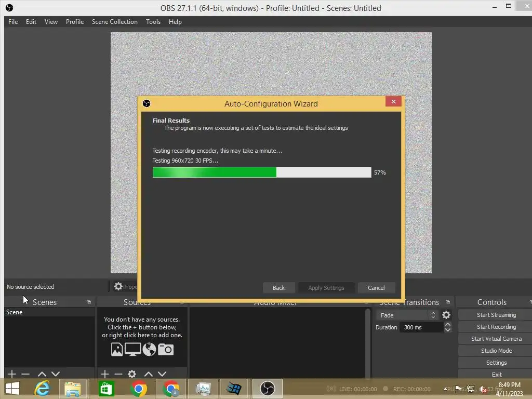Screen dimensions: 532x399
Task: Decrease transition duration with down arrow
Action: click(x=448, y=330)
